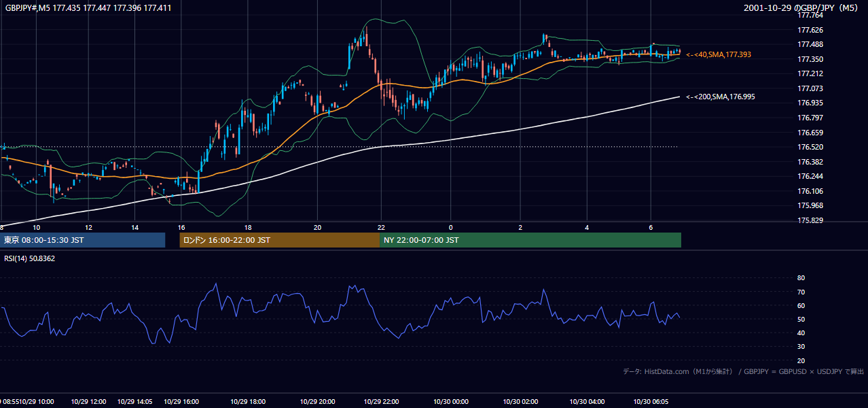Click price axis label 176.520
868x408 pixels.
[810, 147]
